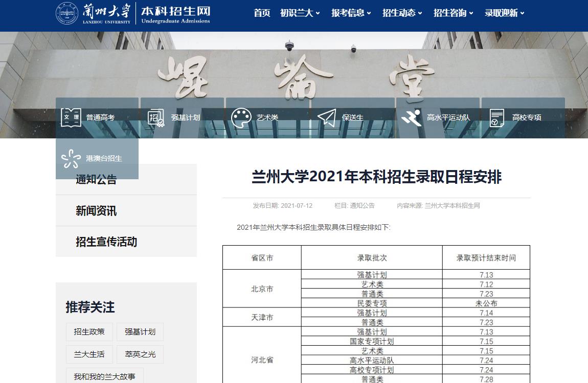The width and height of the screenshot is (588, 383).
Task: Click the 招生政策 tag button
Action: [89, 332]
